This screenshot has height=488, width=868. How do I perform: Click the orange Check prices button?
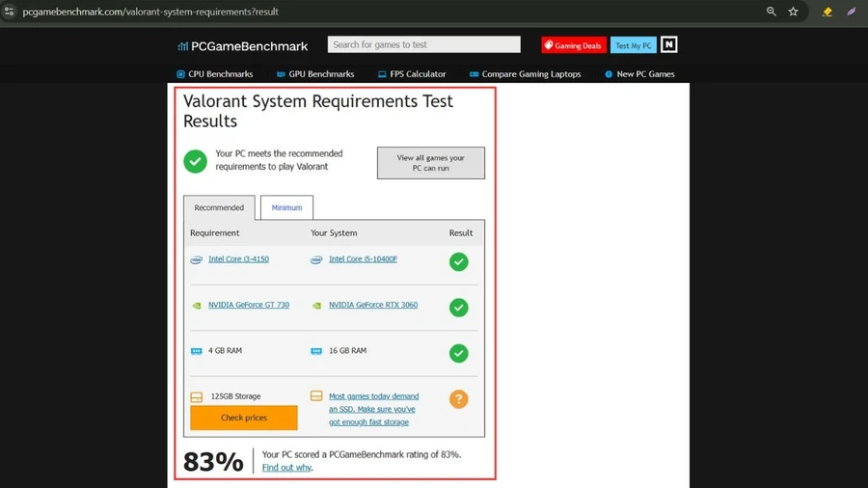[244, 418]
